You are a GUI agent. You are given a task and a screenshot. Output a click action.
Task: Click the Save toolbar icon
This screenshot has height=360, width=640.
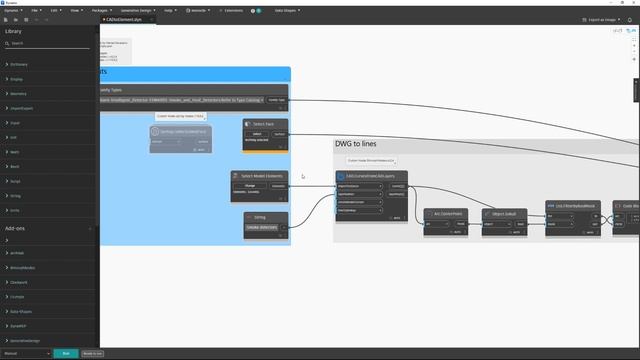tap(26, 20)
